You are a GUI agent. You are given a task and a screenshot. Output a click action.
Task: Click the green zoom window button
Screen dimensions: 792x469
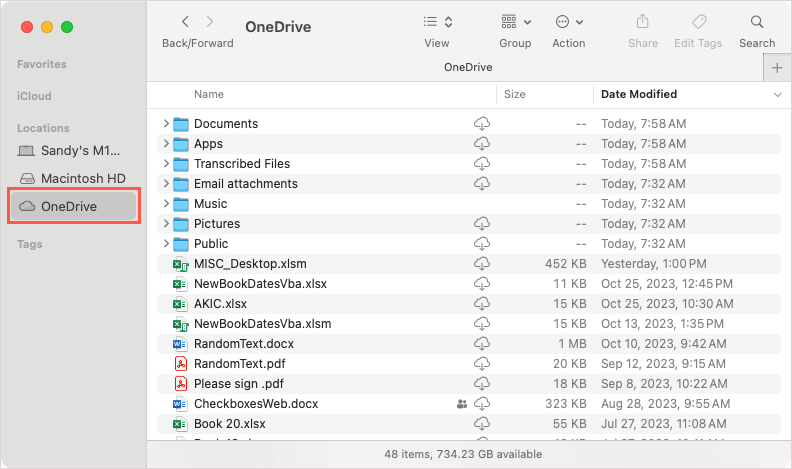pyautogui.click(x=67, y=27)
